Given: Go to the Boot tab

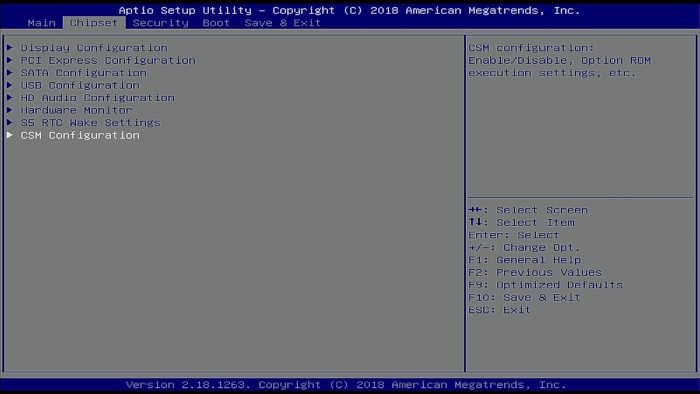Looking at the screenshot, I should pos(216,23).
